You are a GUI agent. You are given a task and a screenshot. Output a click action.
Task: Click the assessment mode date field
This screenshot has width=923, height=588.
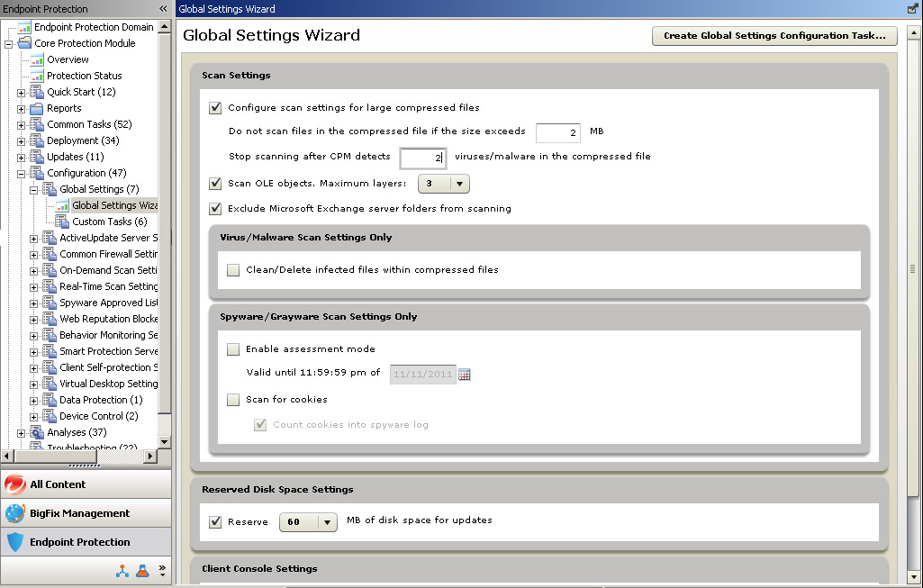[x=422, y=375]
